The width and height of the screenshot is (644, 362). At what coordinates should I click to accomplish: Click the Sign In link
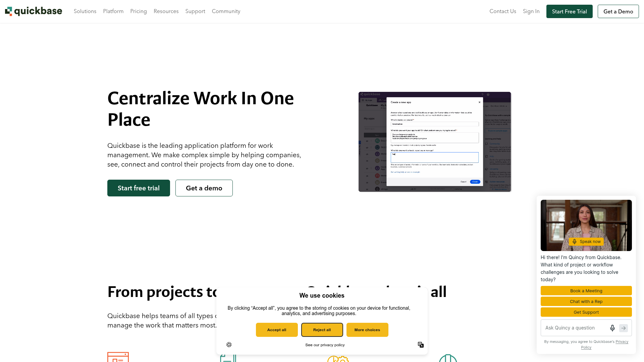tap(531, 11)
